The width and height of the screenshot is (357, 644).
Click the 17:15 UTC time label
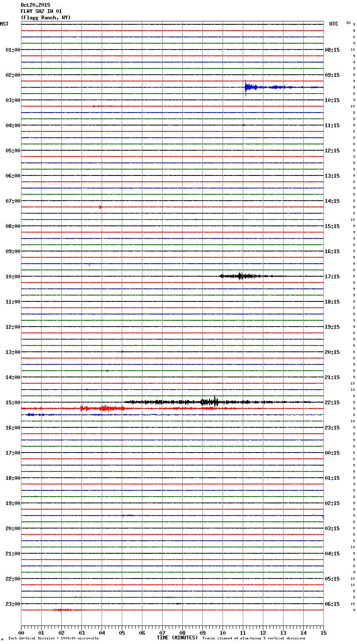(332, 277)
